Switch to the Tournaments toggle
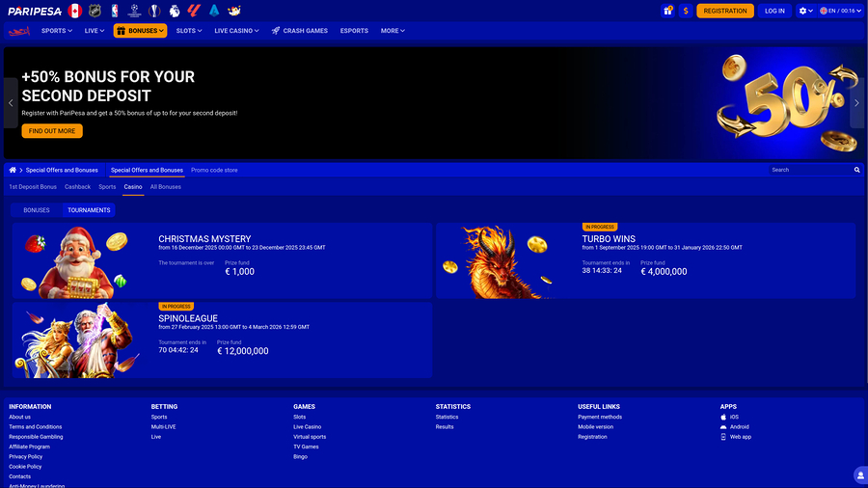 [x=89, y=210]
